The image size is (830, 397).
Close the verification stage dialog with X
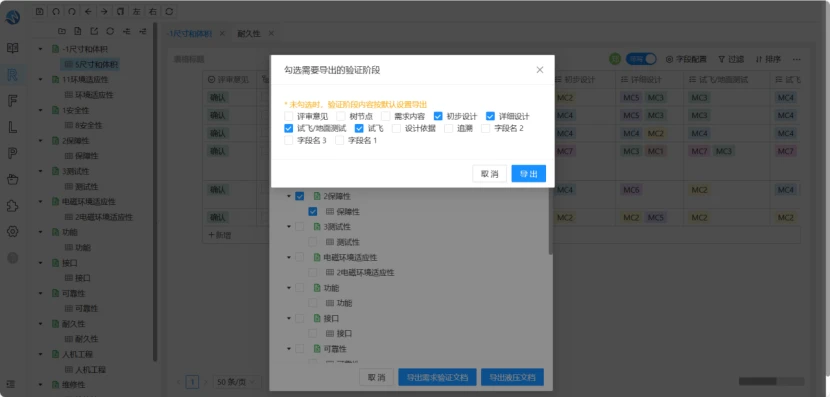coord(539,70)
